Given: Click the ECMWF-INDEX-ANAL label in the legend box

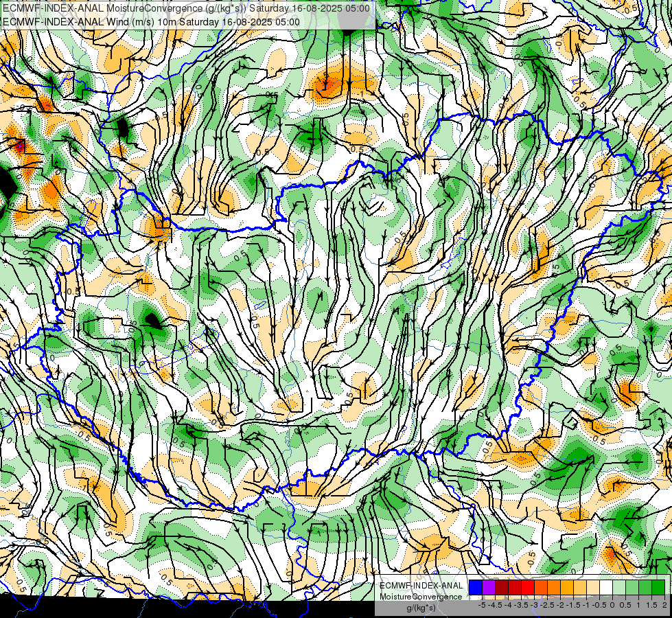Looking at the screenshot, I should pos(421,586).
